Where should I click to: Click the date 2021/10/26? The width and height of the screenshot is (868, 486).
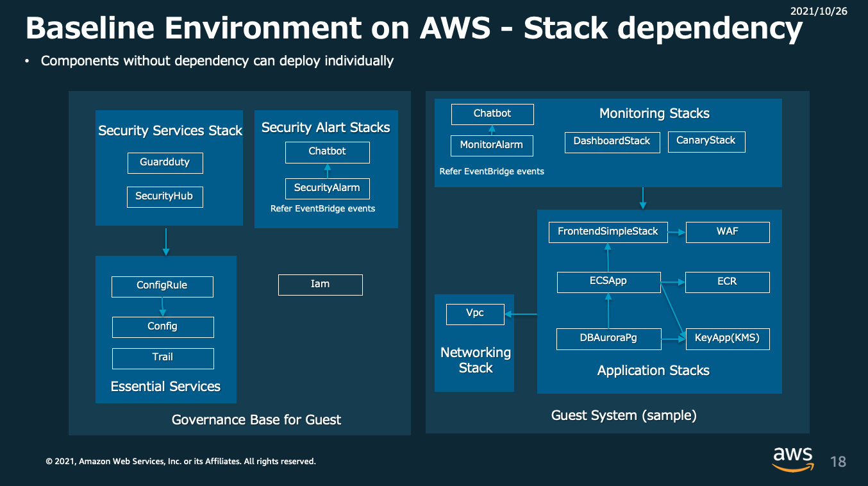[819, 11]
